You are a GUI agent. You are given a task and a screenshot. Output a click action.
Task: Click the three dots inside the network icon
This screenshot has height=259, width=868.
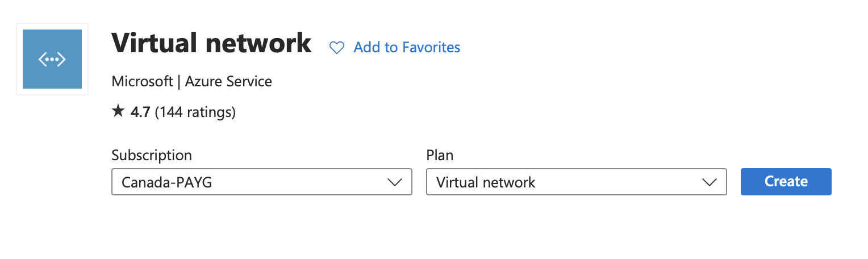(52, 59)
